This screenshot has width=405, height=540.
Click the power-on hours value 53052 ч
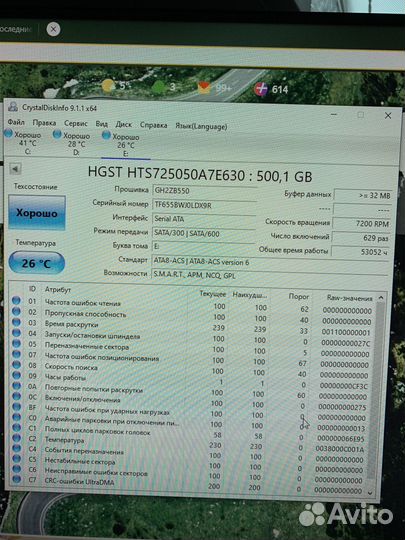[360, 252]
